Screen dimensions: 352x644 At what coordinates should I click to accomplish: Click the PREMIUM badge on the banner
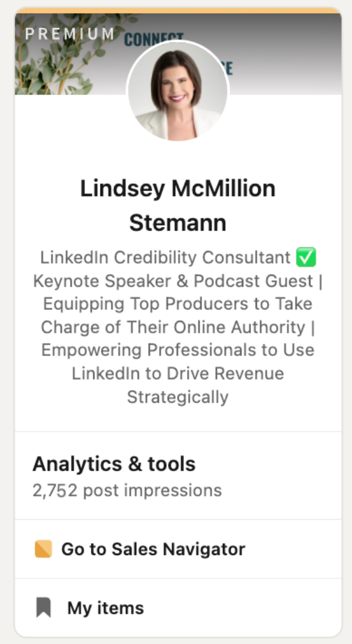pyautogui.click(x=69, y=33)
